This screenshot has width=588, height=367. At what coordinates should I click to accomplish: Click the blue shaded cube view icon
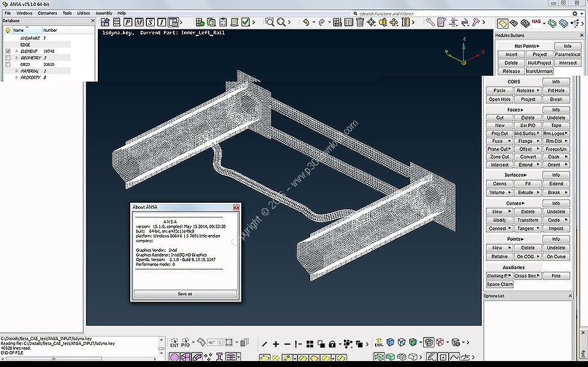[x=391, y=342]
